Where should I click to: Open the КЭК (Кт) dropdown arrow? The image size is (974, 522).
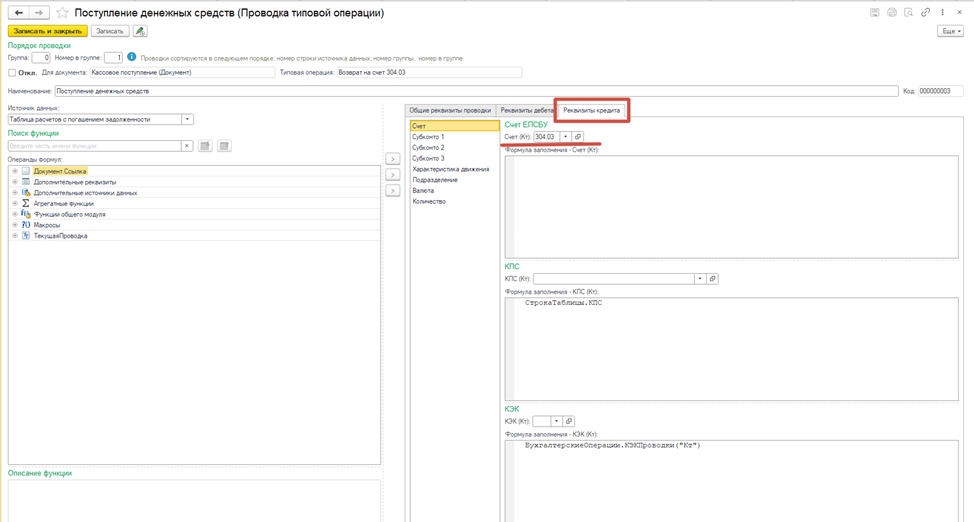click(557, 421)
